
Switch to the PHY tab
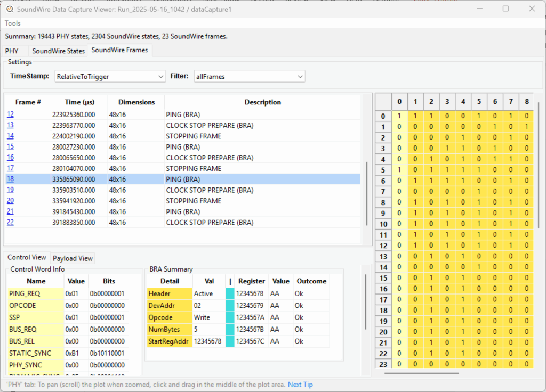(12, 51)
